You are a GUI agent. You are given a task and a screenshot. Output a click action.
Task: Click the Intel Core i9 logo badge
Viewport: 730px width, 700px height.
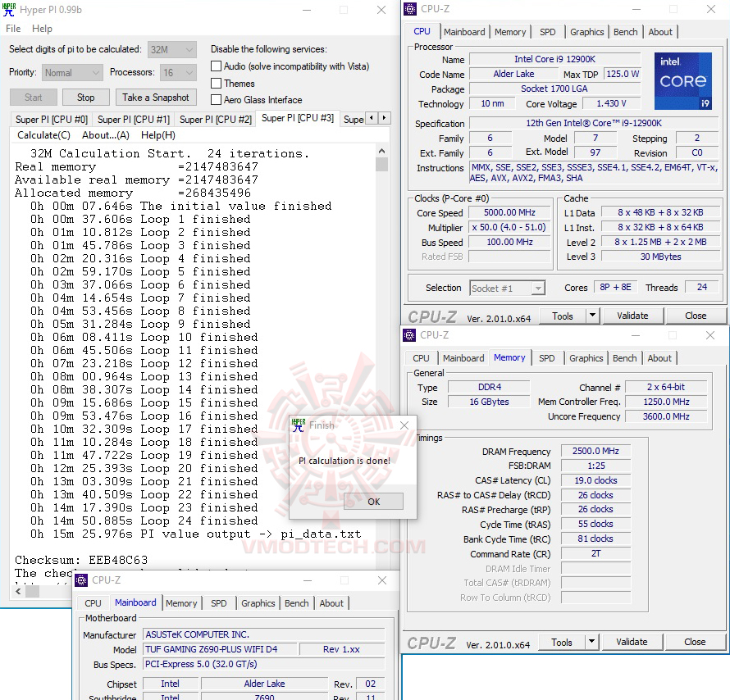[x=683, y=81]
